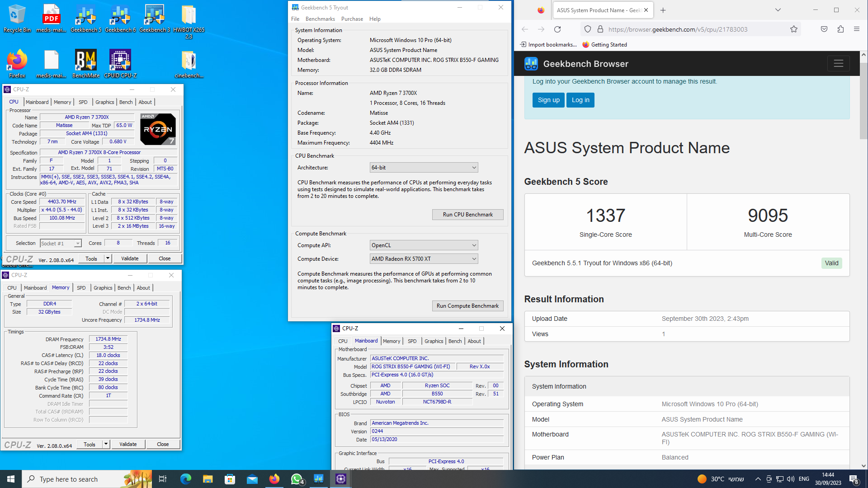Toggle the Geekbench Browser navigation menu

[839, 64]
